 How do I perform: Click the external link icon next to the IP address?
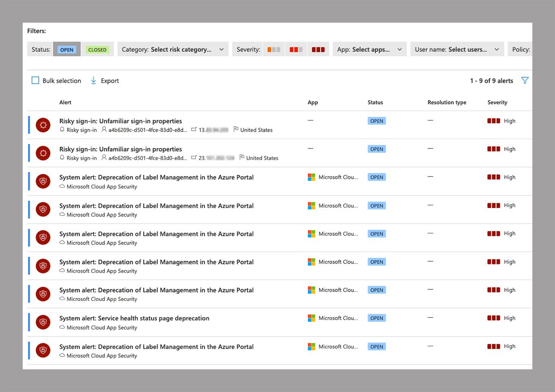click(194, 130)
